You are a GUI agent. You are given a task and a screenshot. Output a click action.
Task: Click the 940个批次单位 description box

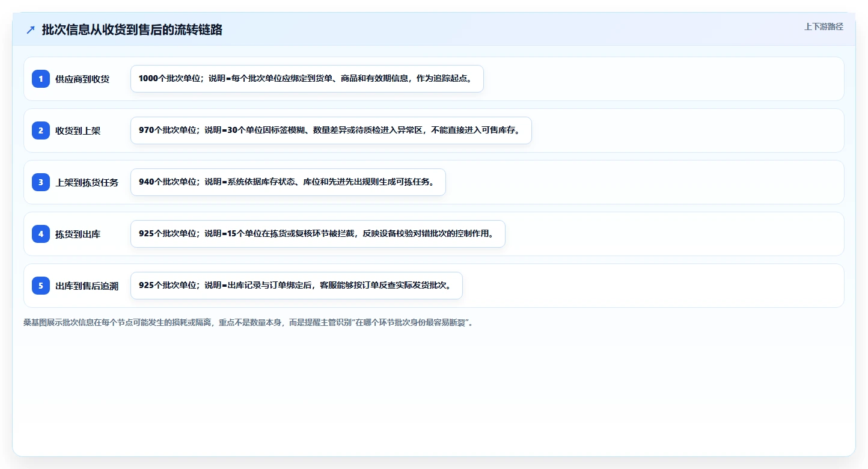tap(288, 182)
